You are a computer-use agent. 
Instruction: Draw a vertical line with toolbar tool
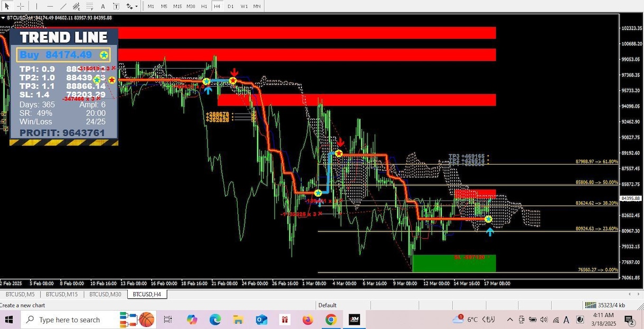tap(36, 6)
